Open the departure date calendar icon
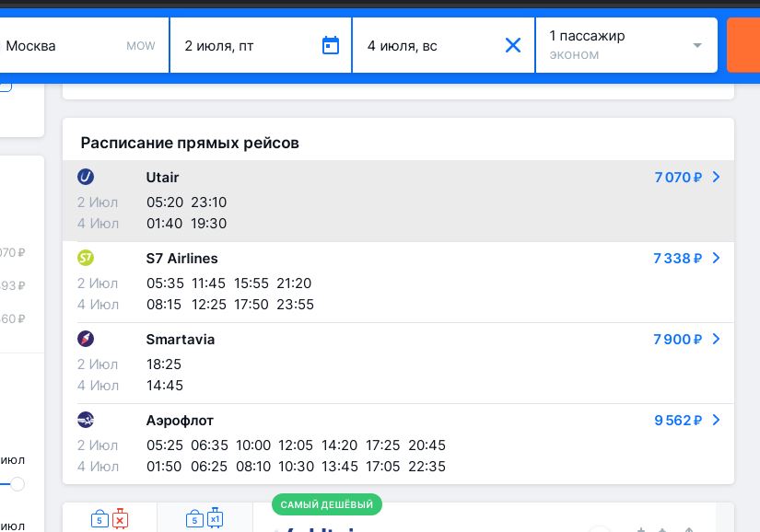Screen dimensions: 760x532 pyautogui.click(x=331, y=45)
